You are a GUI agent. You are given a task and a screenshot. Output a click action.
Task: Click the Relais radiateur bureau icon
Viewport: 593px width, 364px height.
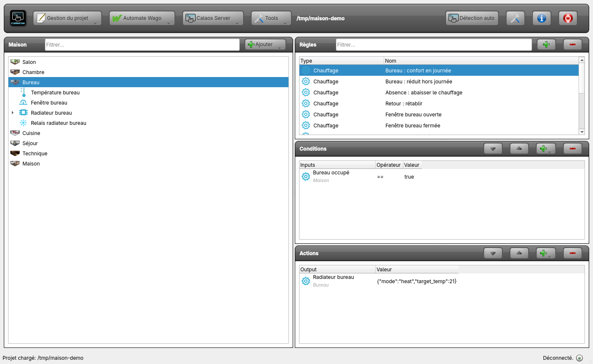click(23, 123)
